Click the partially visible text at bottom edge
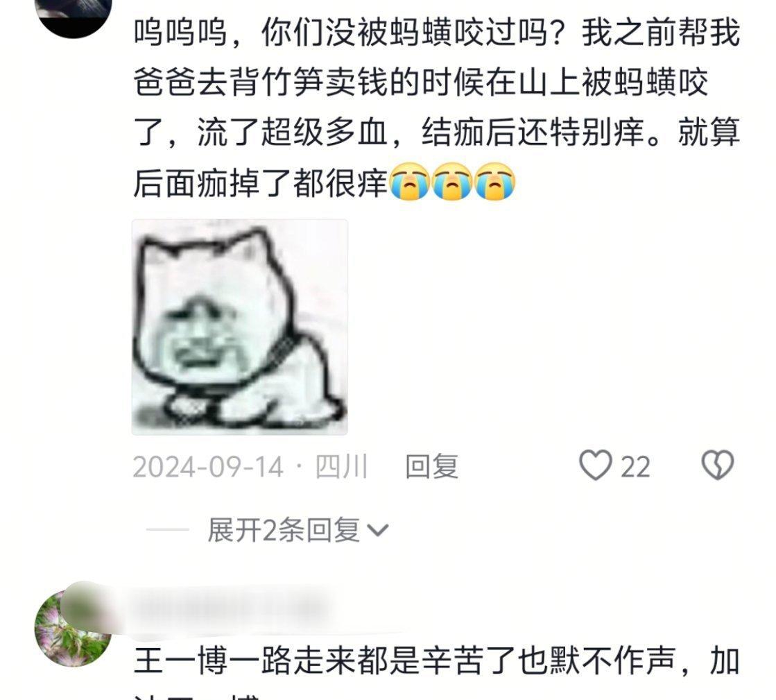776x700 pixels. (x=198, y=696)
